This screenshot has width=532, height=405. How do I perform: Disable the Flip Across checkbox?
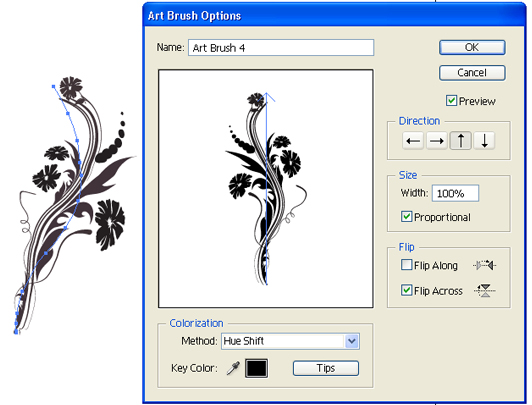tap(406, 290)
